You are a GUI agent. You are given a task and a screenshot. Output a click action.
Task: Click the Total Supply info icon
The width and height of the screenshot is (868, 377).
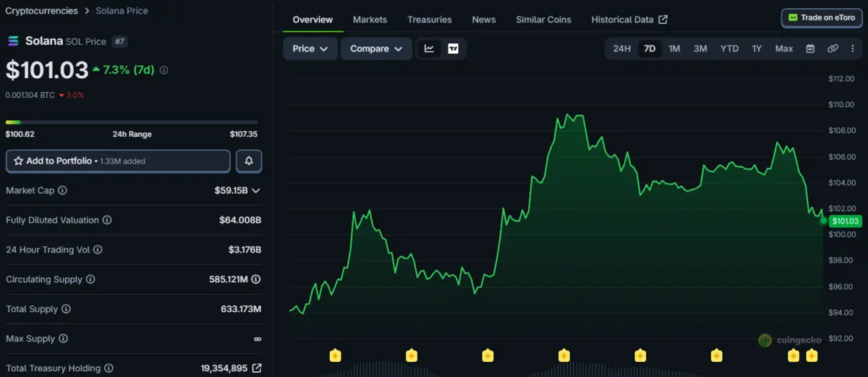click(66, 309)
